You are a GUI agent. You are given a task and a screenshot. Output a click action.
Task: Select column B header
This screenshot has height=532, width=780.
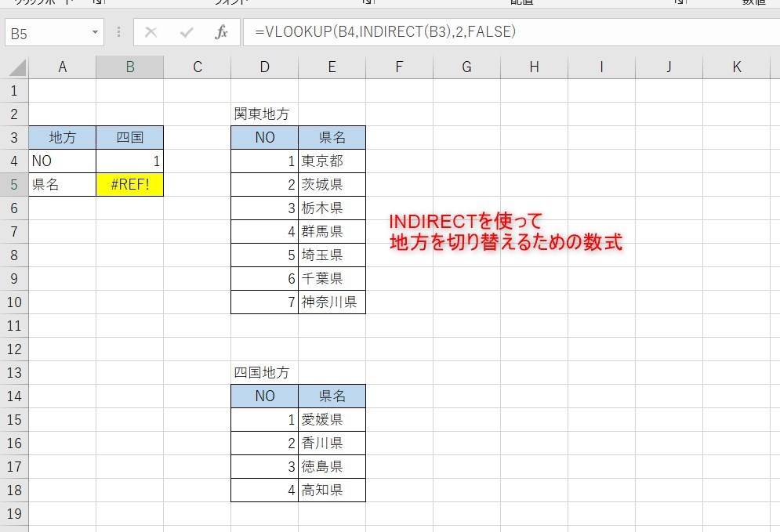point(130,67)
